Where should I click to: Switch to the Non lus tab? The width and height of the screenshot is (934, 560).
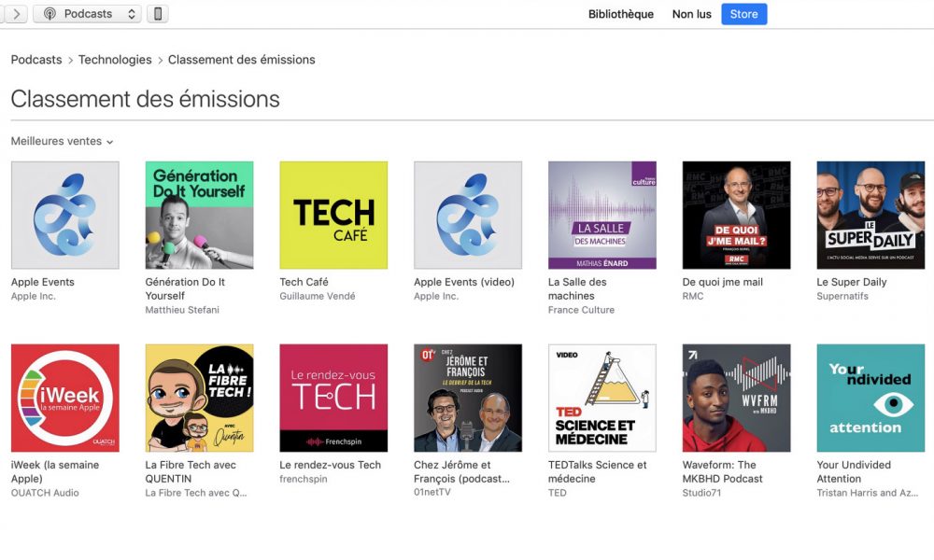click(x=691, y=14)
